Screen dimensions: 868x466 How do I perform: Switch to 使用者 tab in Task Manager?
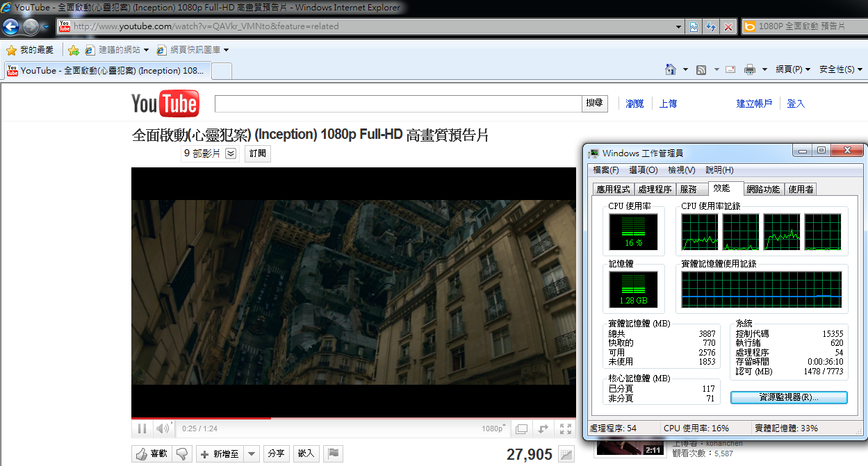point(801,190)
